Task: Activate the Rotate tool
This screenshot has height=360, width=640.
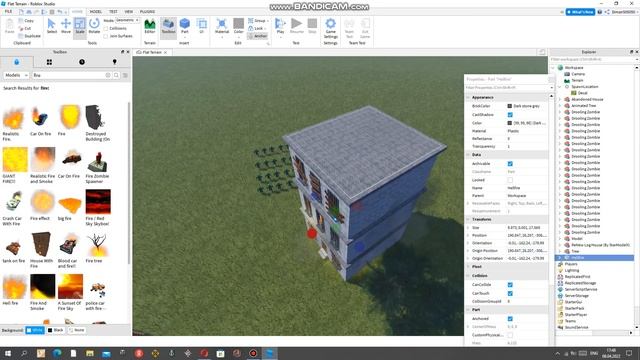Action: (x=94, y=27)
